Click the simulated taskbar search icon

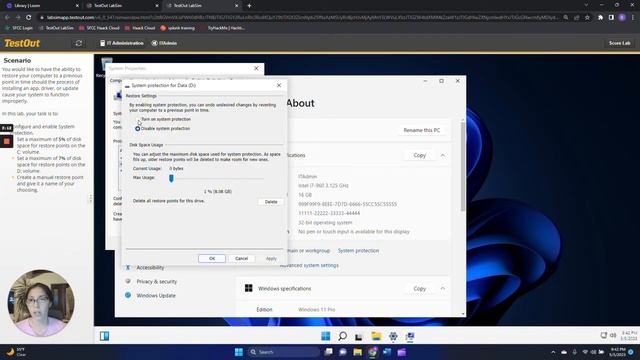(342, 336)
